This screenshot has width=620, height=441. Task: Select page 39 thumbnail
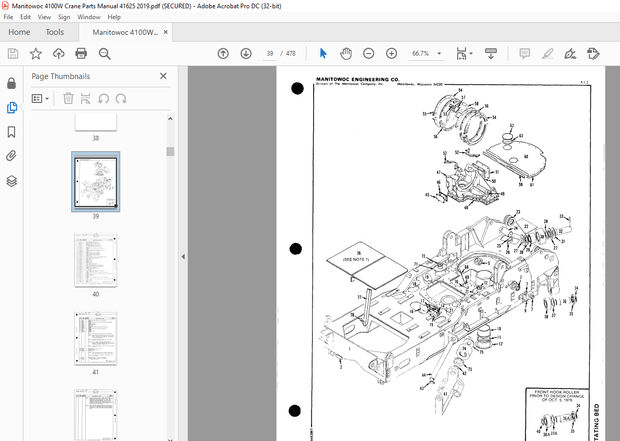pyautogui.click(x=96, y=182)
